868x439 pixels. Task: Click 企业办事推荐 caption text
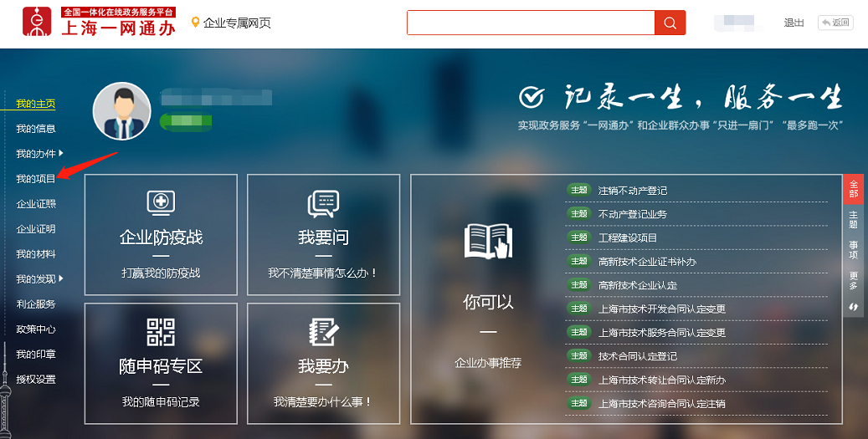tap(488, 363)
